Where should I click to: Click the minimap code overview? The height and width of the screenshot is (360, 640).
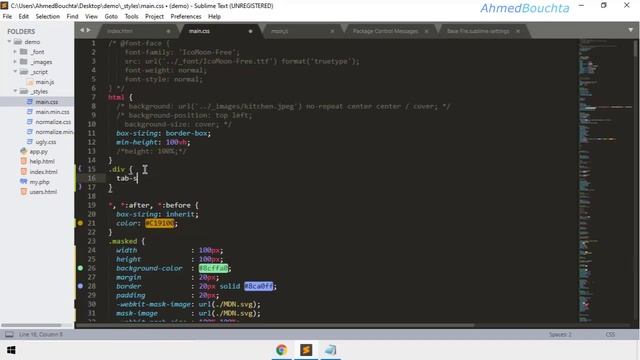click(605, 180)
